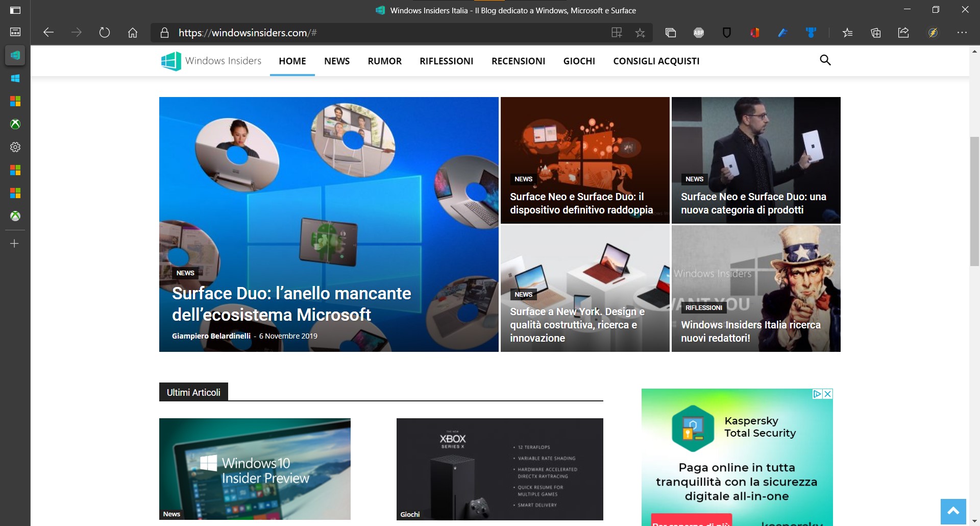Open the Xbox Series X article thumbnail
The width and height of the screenshot is (980, 526).
point(500,469)
